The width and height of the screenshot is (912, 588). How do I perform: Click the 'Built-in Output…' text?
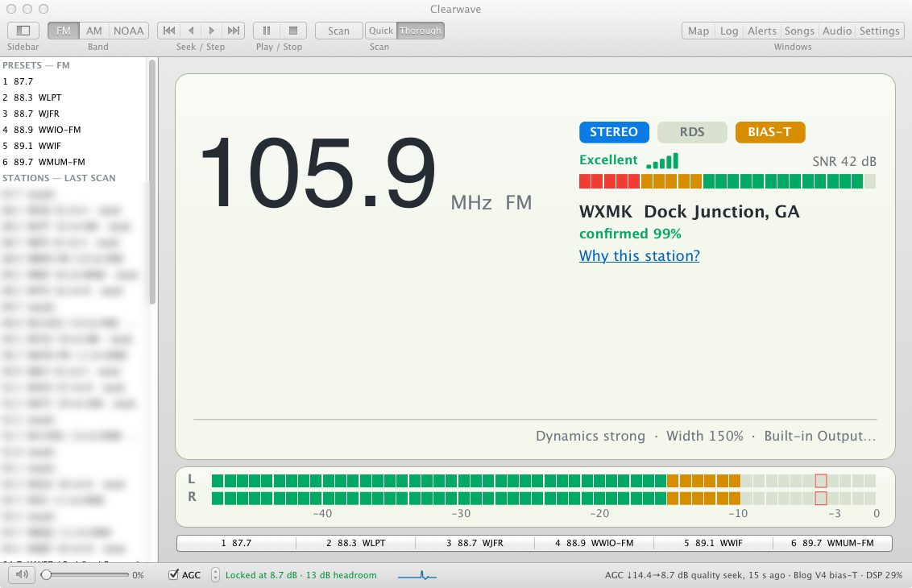click(x=820, y=436)
